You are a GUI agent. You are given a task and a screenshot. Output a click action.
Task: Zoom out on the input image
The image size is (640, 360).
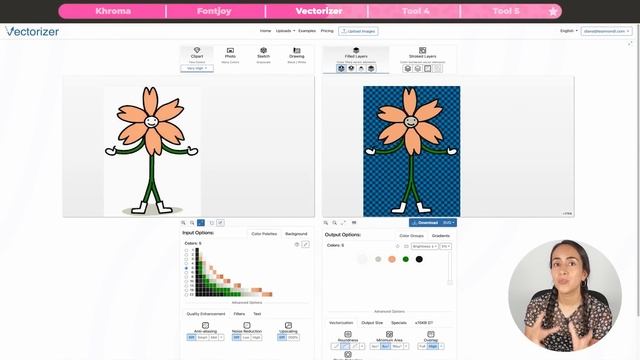coord(192,223)
